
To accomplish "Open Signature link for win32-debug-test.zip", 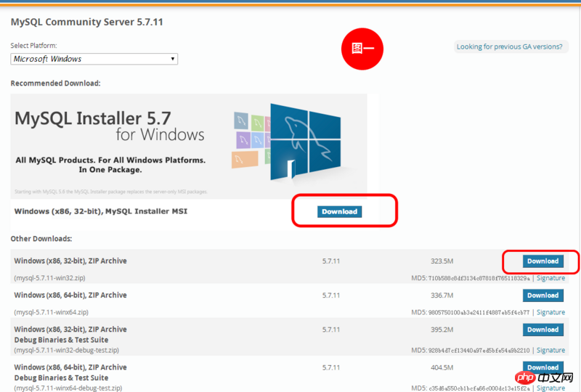I will [x=550, y=350].
